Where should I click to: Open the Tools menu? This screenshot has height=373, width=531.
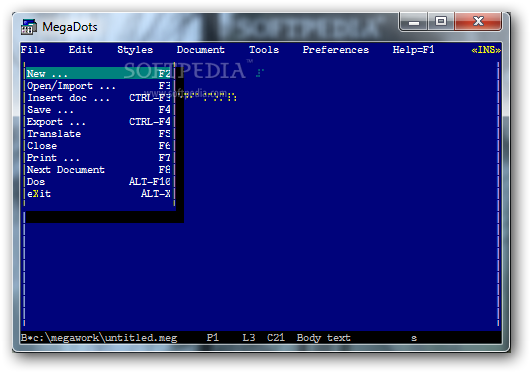pyautogui.click(x=264, y=50)
